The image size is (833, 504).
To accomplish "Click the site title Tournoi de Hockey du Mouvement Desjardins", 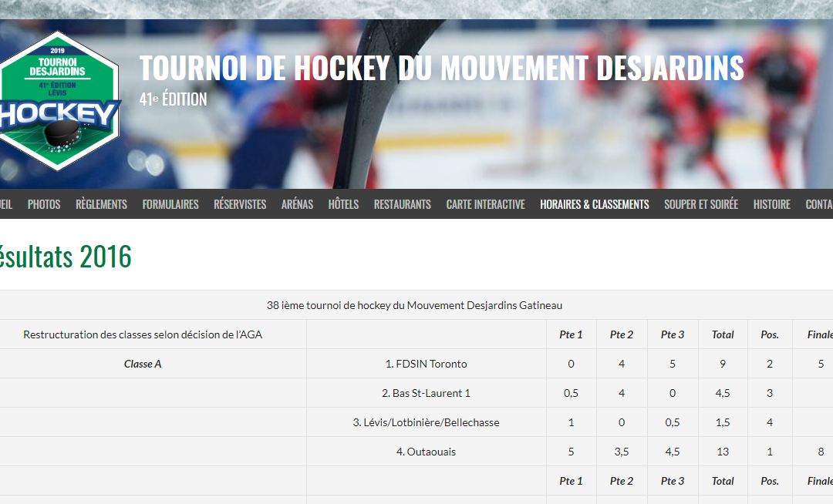I will tap(441, 68).
